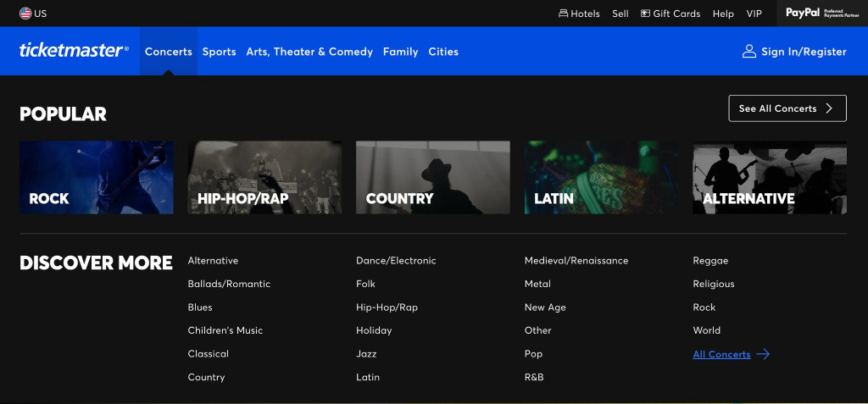The image size is (868, 404).
Task: Open the Dance/Electronic genre link
Action: [396, 261]
